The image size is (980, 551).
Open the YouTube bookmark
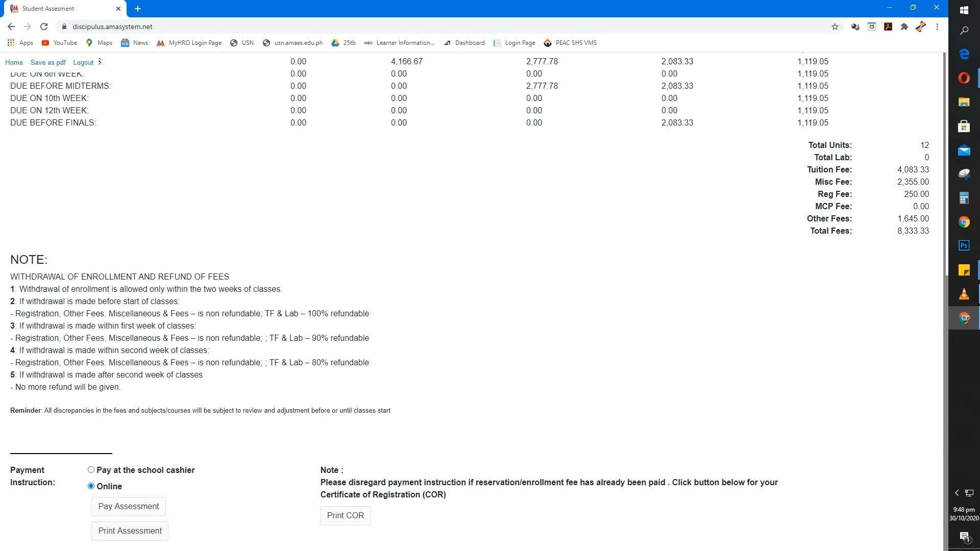click(x=59, y=43)
